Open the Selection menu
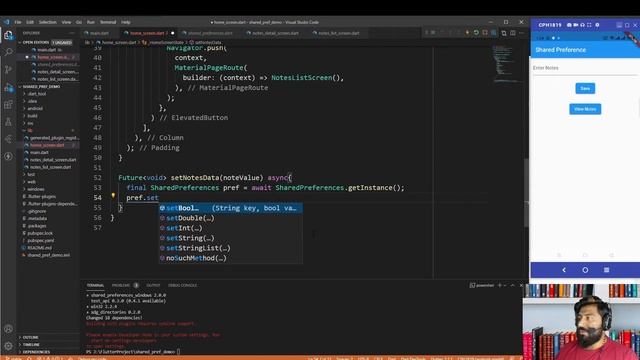This screenshot has height=360, width=640. pyautogui.click(x=47, y=22)
